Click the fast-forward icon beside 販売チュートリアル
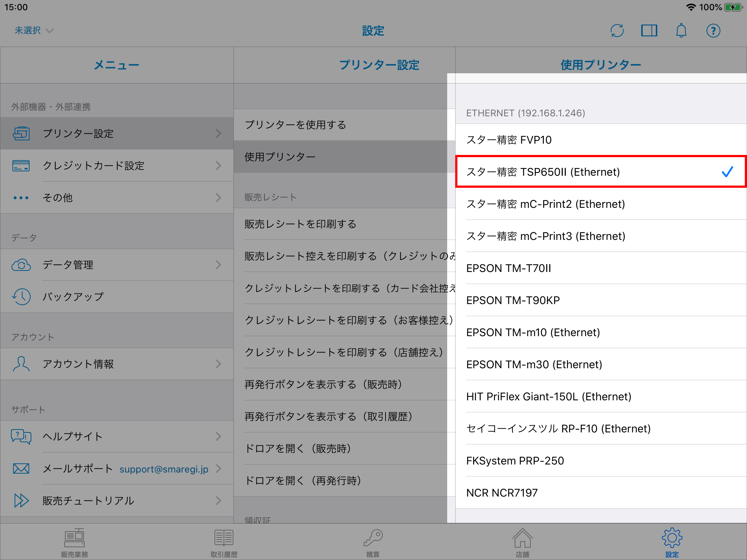The image size is (747, 560). pos(21,501)
